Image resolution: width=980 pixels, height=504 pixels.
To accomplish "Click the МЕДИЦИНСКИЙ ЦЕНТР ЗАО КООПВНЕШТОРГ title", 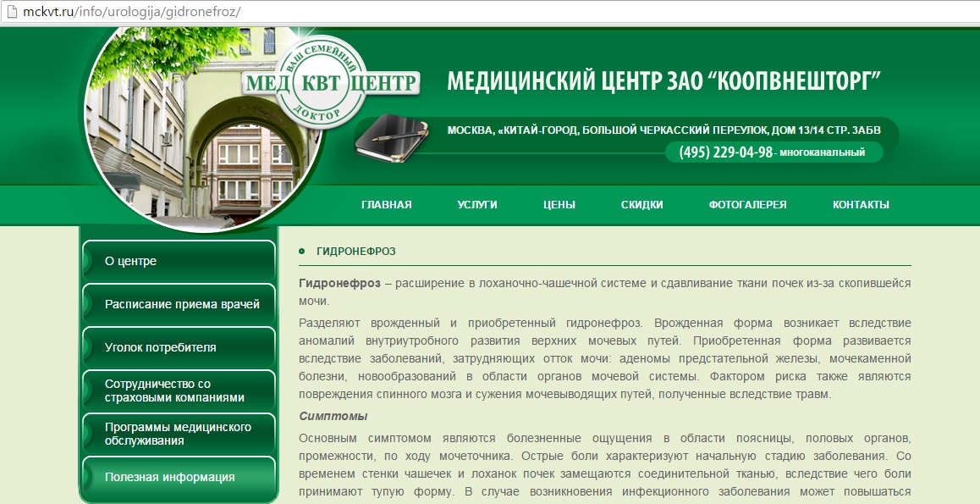I will [663, 81].
